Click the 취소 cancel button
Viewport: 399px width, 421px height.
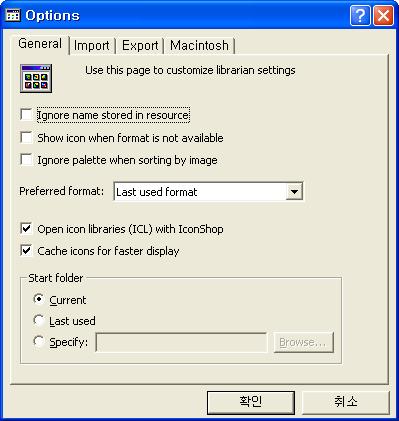coord(345,402)
